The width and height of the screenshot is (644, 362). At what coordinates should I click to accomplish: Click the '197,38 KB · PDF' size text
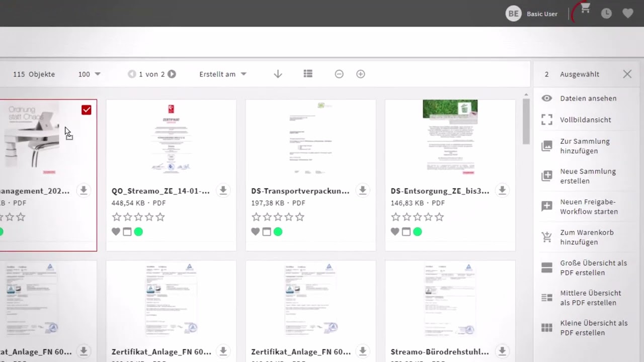coord(278,203)
